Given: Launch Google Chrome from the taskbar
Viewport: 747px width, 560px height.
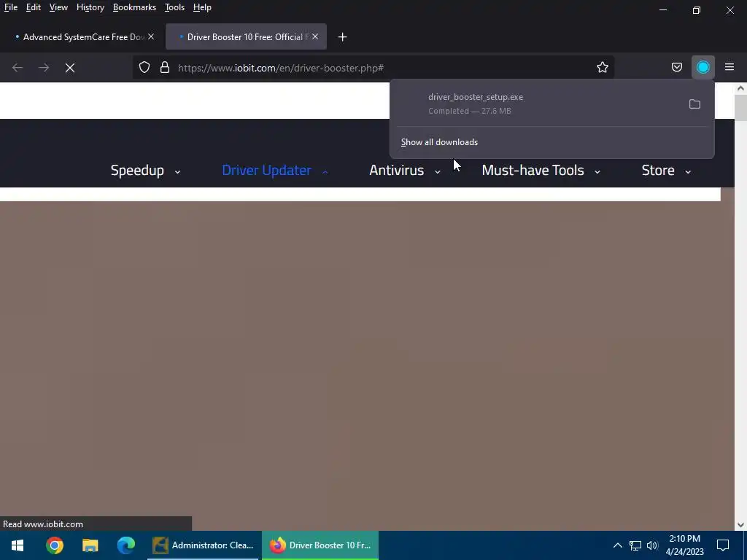Looking at the screenshot, I should (x=55, y=545).
